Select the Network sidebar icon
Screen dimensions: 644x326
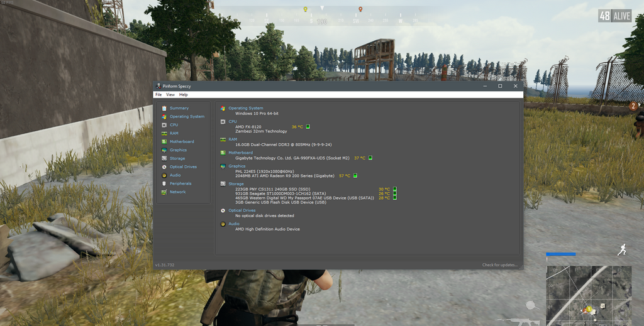[164, 192]
